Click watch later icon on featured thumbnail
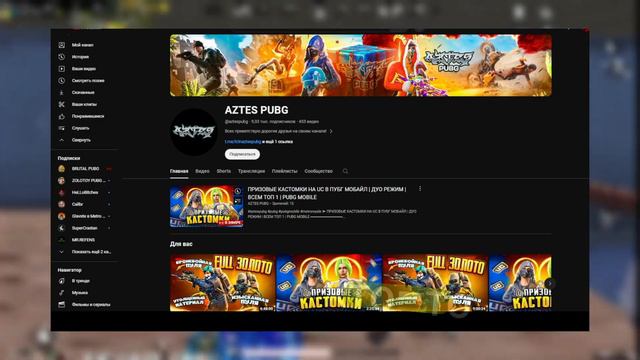The image size is (640, 360). [238, 191]
